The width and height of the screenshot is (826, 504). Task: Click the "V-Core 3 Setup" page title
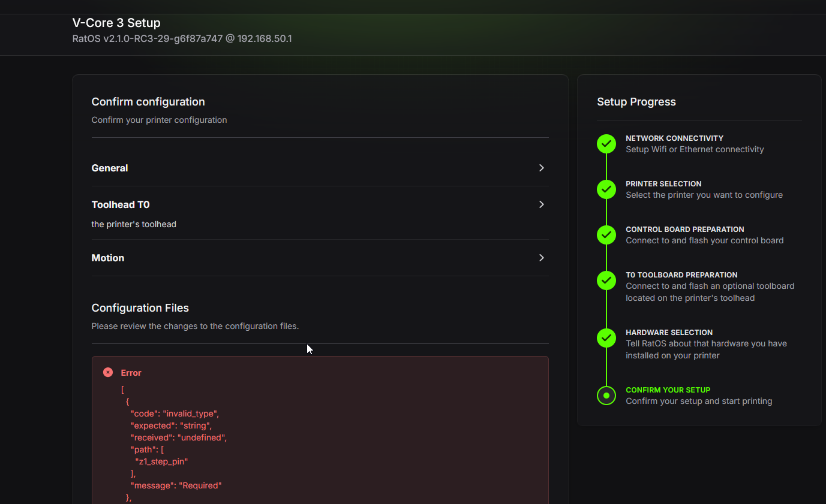coord(116,23)
